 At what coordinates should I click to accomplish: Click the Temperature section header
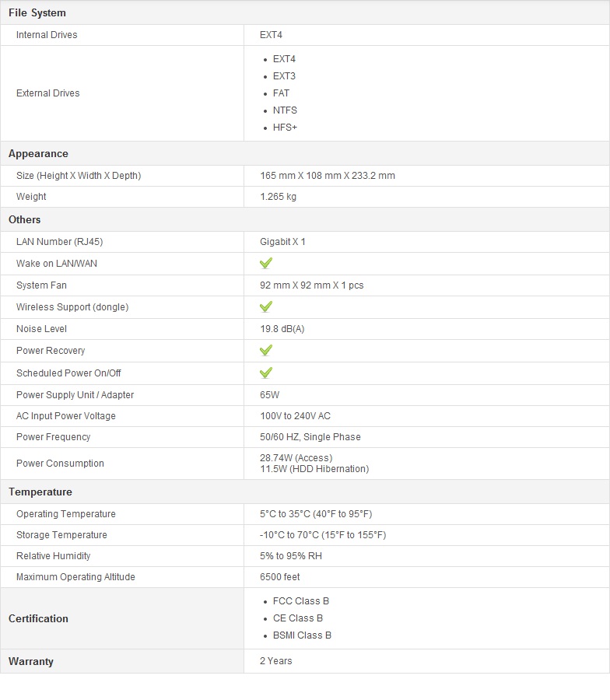(40, 492)
